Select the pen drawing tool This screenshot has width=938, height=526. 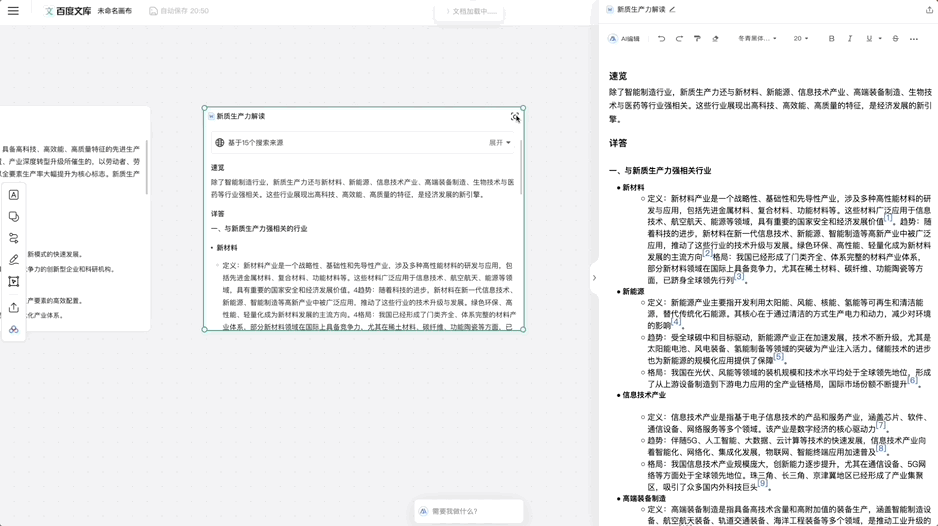14,260
